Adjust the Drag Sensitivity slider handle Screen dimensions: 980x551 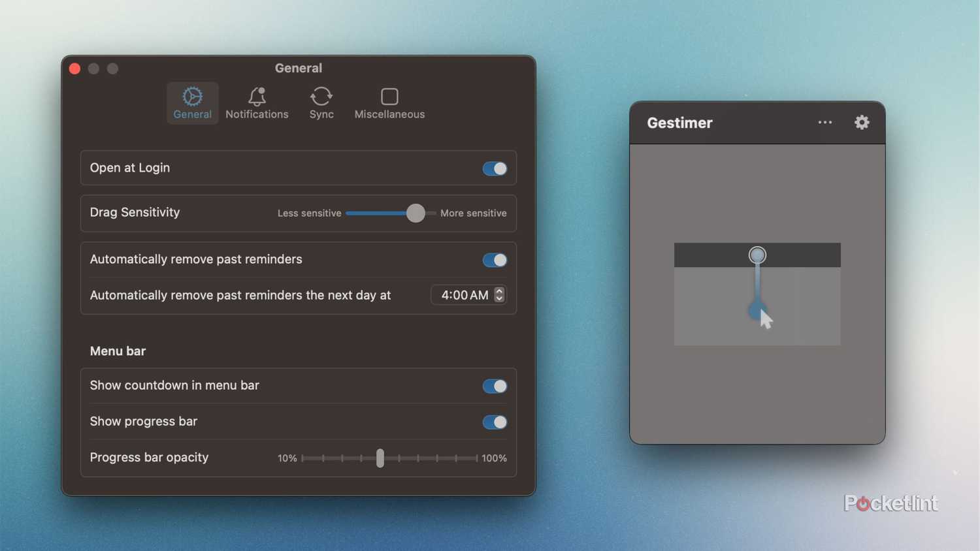coord(416,213)
